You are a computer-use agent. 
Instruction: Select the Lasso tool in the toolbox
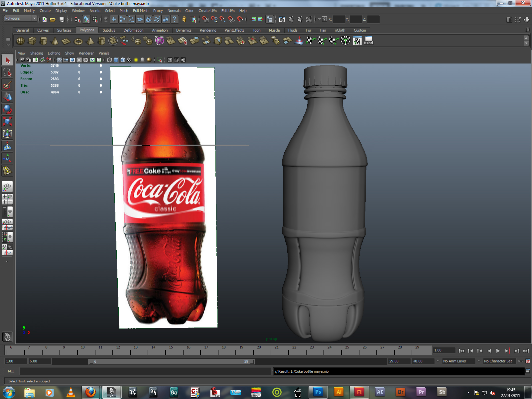(7, 72)
